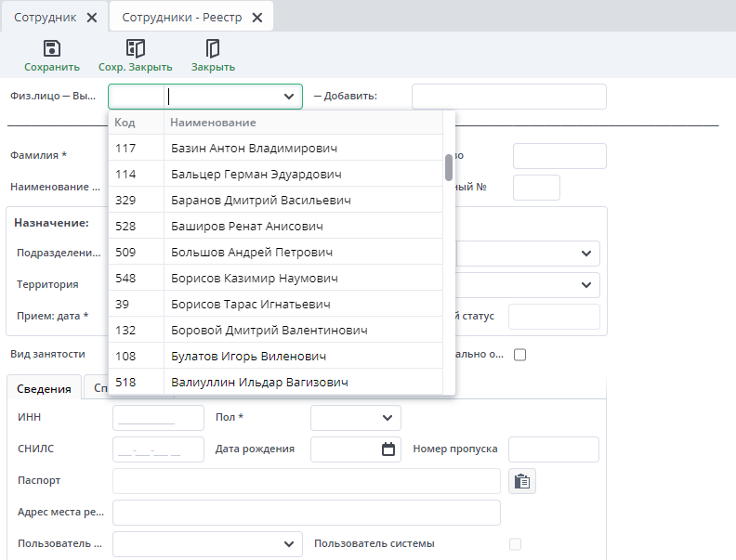The image size is (736, 560).
Task: Expand the Территория dropdown arrow
Action: pyautogui.click(x=585, y=284)
